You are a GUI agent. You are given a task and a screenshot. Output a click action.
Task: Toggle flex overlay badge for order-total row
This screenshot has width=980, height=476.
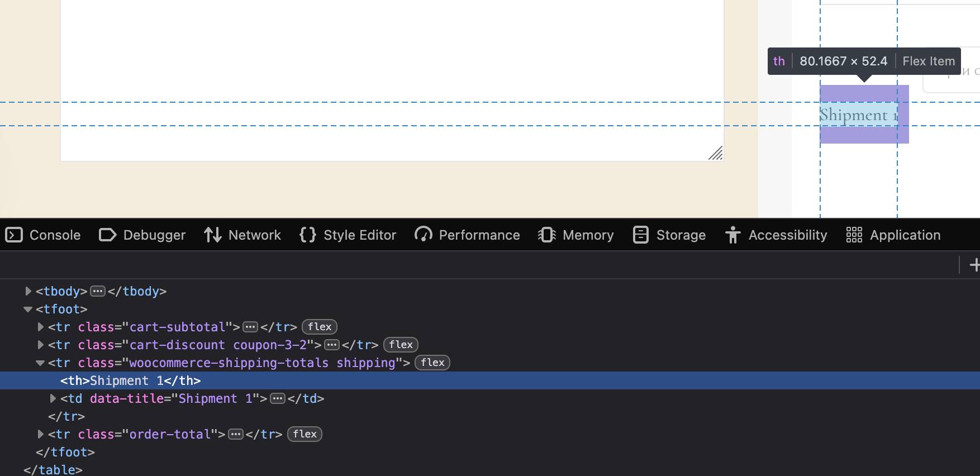[305, 434]
